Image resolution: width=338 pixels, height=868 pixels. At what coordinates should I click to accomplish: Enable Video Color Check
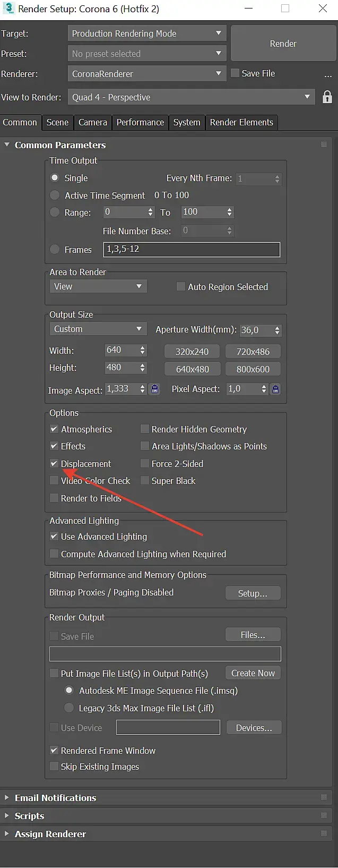click(54, 480)
